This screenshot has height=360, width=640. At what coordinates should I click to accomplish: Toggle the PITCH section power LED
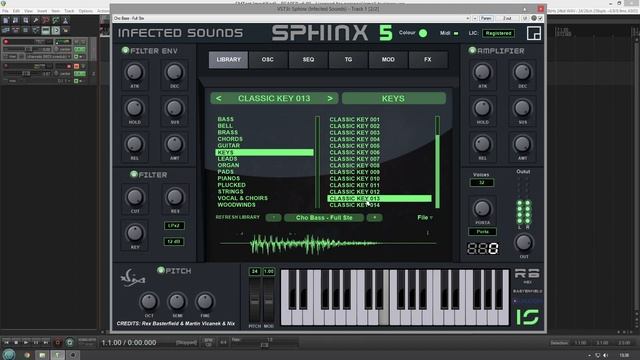pyautogui.click(x=161, y=270)
